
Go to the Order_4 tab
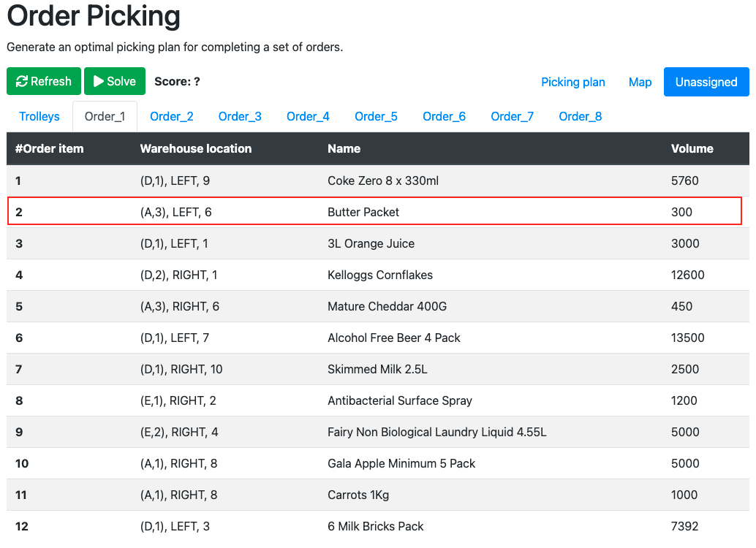(x=308, y=117)
